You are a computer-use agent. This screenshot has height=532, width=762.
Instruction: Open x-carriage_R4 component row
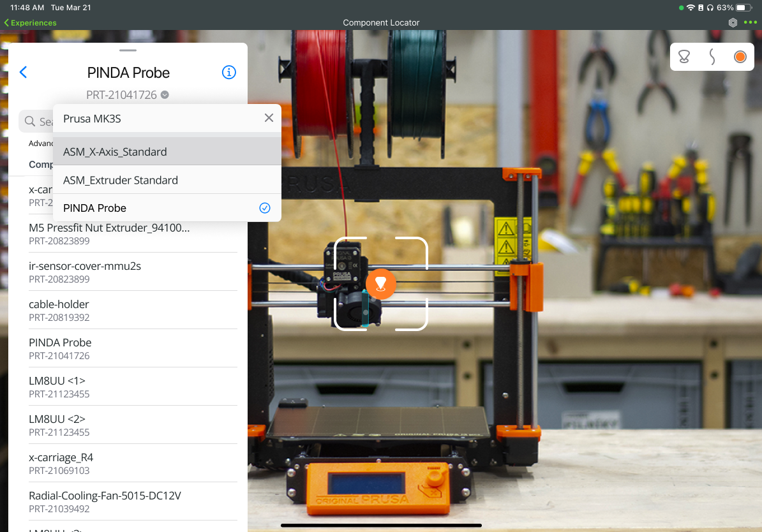tap(133, 464)
